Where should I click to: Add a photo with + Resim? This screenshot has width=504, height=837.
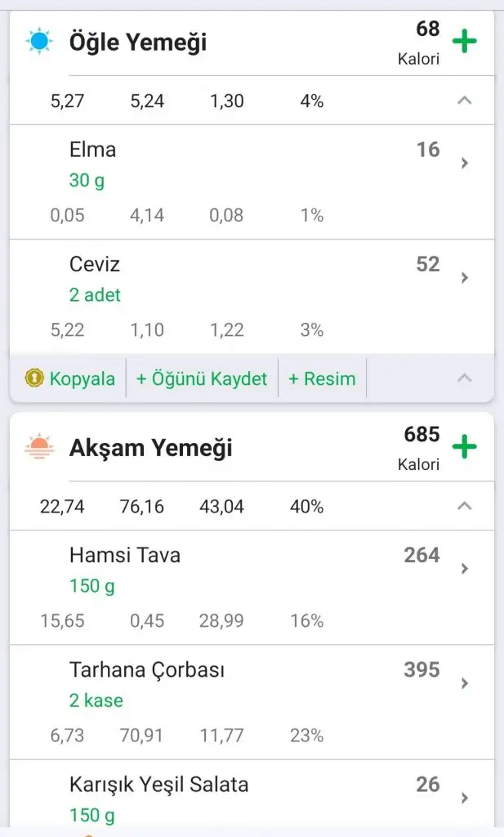[x=322, y=378]
